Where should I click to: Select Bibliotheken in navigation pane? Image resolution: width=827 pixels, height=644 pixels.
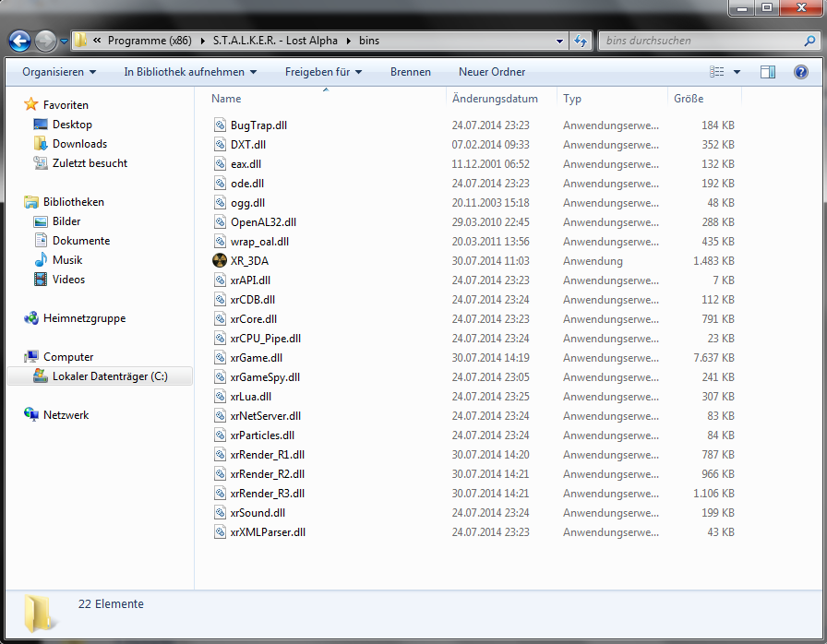[x=73, y=202]
